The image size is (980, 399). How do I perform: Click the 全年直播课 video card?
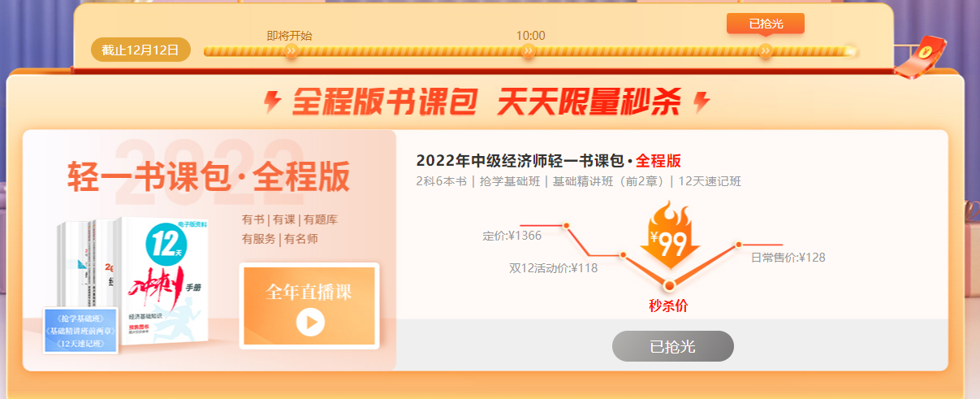point(309,306)
